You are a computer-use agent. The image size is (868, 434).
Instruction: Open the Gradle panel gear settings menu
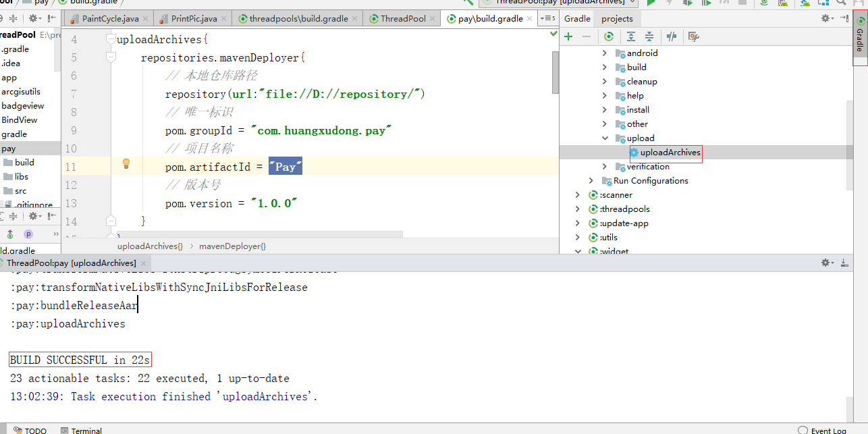coord(828,18)
